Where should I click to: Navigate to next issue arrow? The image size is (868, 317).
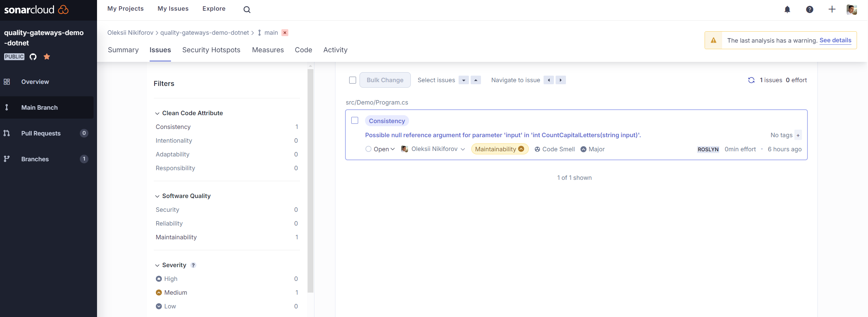click(561, 80)
